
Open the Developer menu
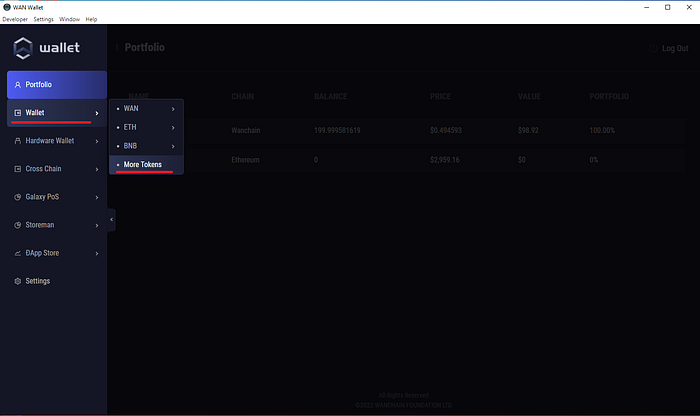15,19
